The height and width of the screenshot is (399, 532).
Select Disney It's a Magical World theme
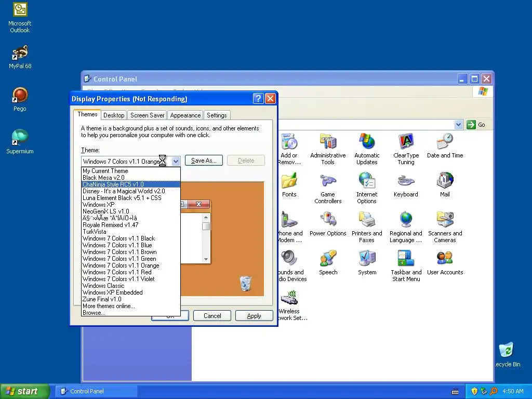[130, 191]
